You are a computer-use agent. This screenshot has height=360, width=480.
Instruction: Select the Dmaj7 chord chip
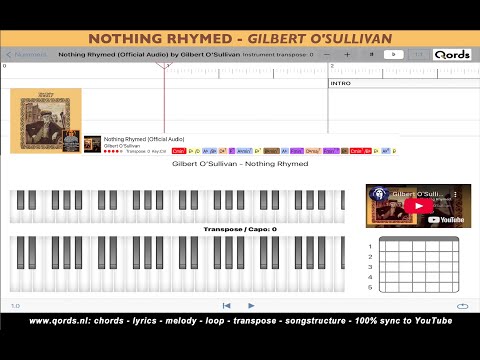coord(313,151)
